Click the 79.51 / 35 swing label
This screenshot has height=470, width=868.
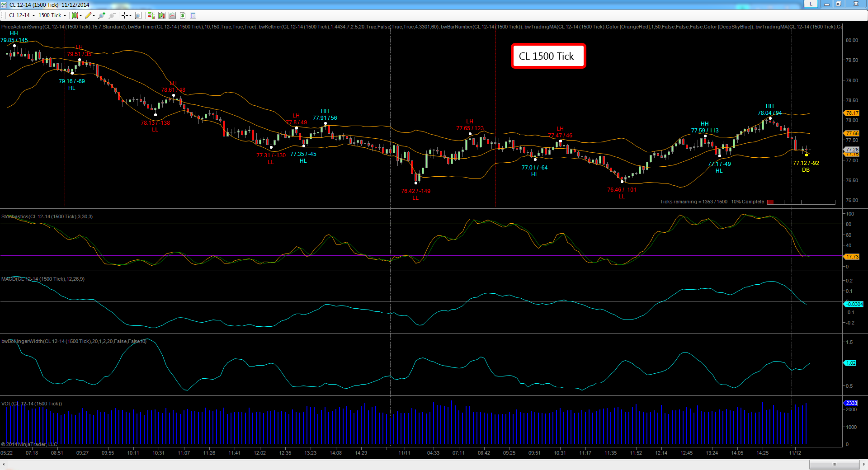click(x=79, y=54)
